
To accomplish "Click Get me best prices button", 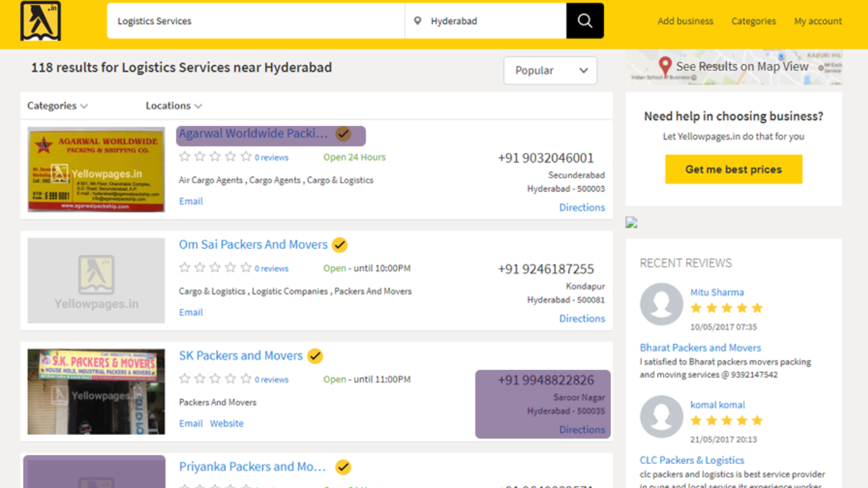I will (734, 170).
